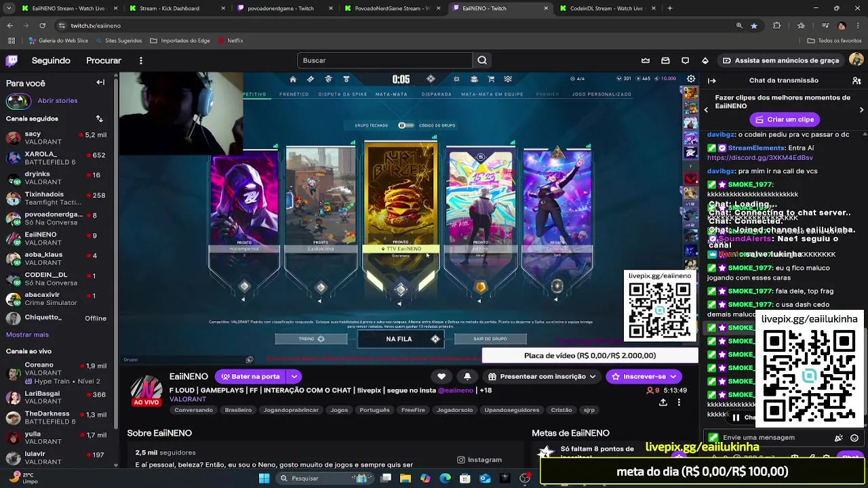The height and width of the screenshot is (488, 868).
Task: Open the chat emote picker
Action: point(854,438)
